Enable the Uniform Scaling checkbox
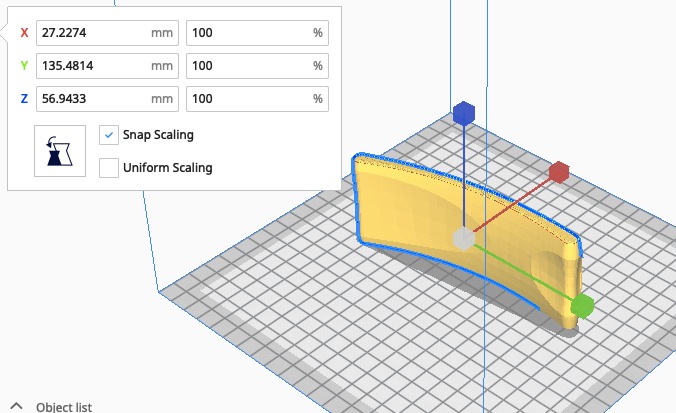Viewport: 676px width, 413px height. [x=109, y=168]
